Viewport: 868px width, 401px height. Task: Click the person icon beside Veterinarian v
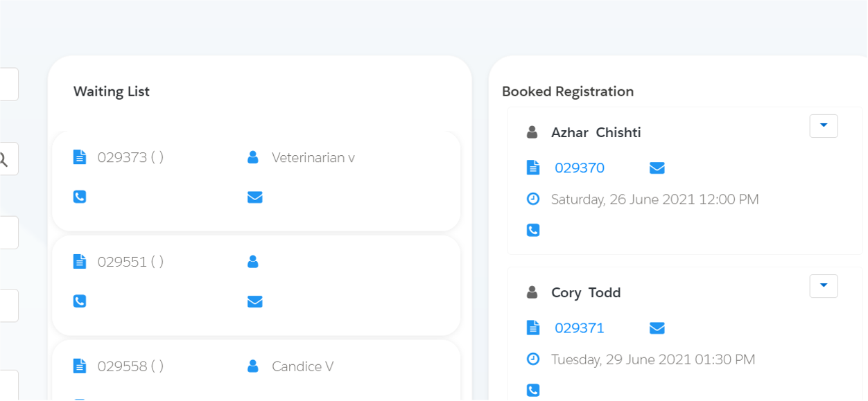coord(252,157)
